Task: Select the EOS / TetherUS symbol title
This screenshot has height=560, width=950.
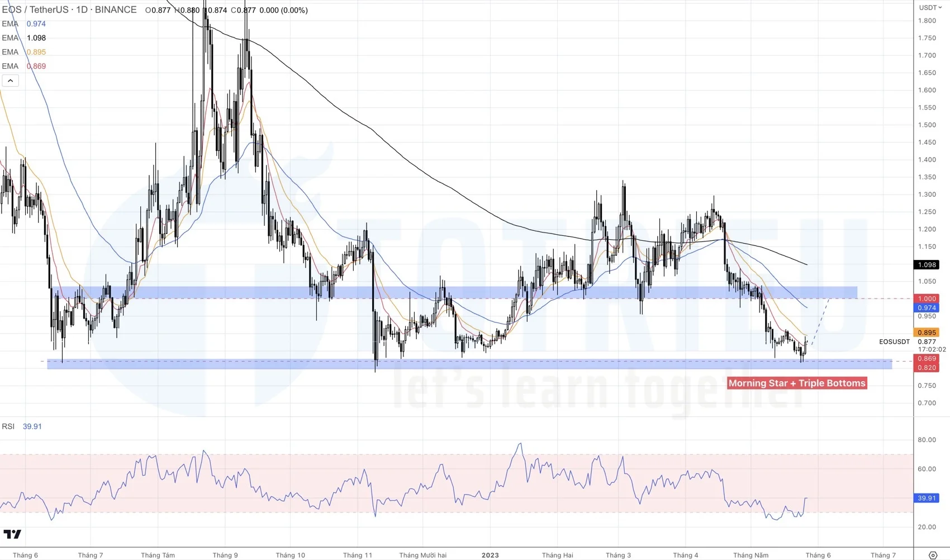Action: (69, 10)
